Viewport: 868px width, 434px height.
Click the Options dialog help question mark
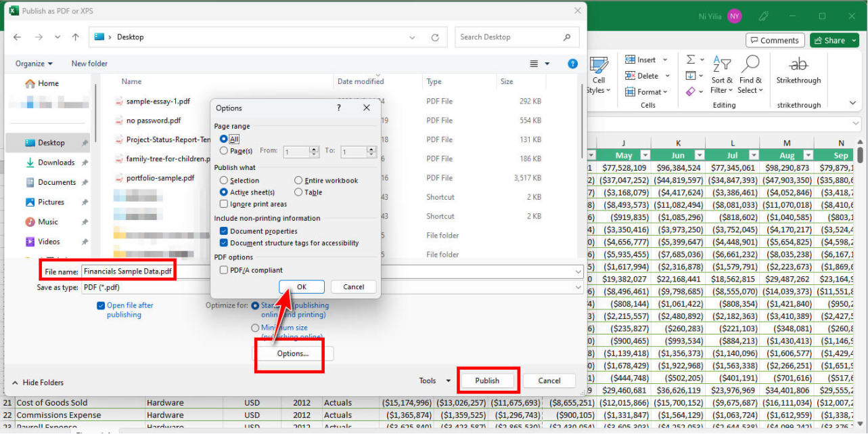click(x=339, y=108)
